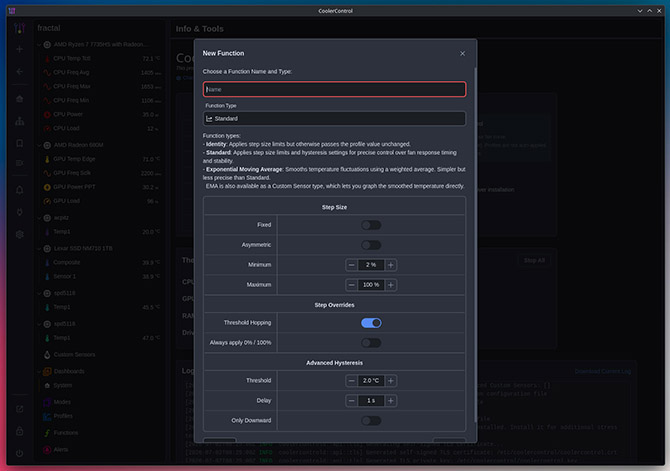Toggle the Fixed step size switch
The width and height of the screenshot is (670, 471).
(371, 225)
